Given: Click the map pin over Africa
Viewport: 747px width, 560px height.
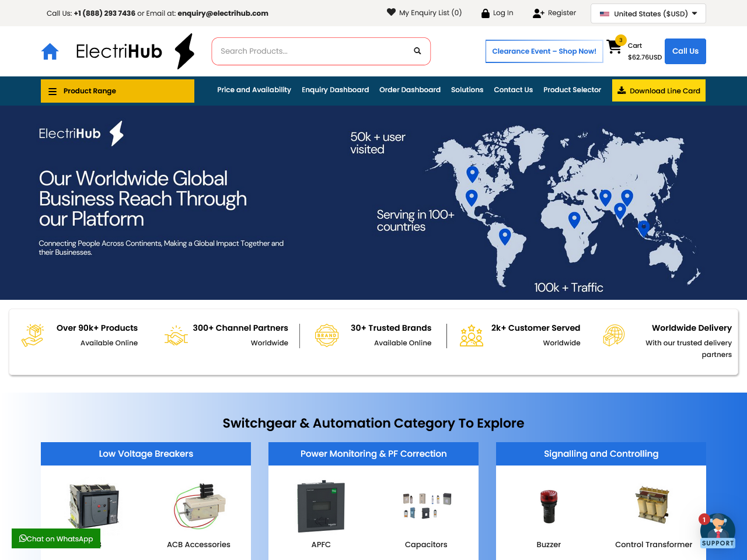Looking at the screenshot, I should click(574, 219).
